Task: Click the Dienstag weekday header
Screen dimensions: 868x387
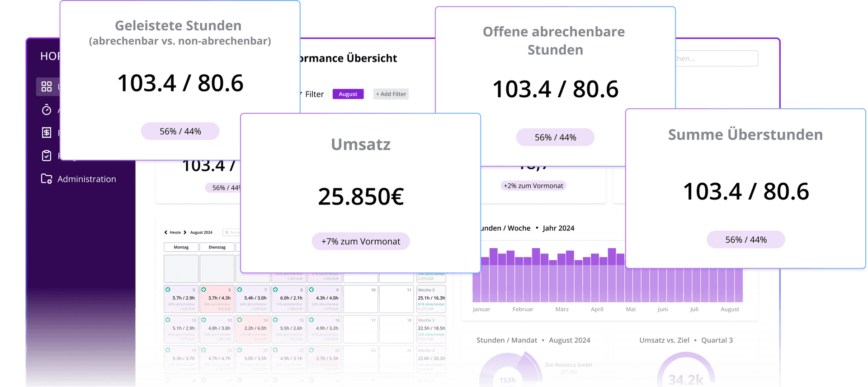Action: pyautogui.click(x=217, y=247)
